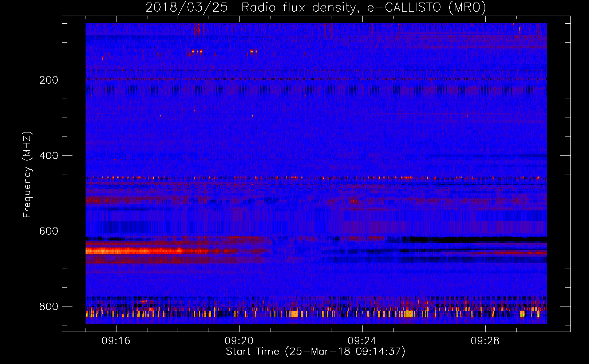Click the 09:16 time tick label

click(116, 341)
